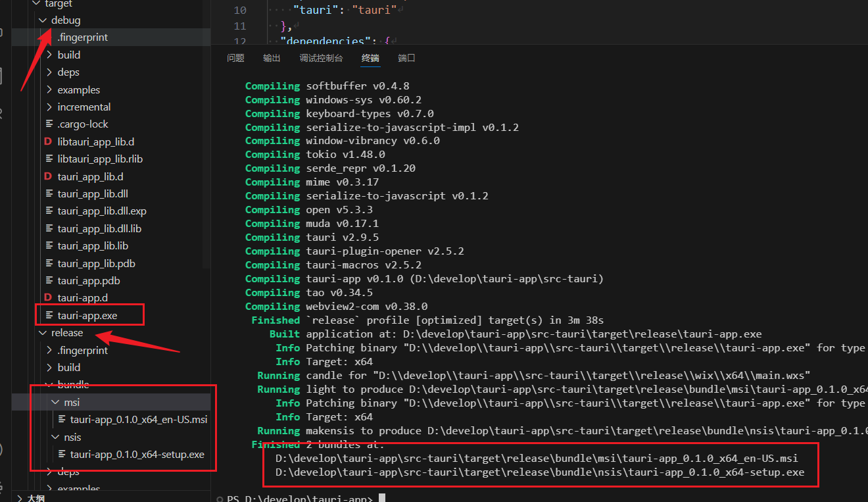Click the D icon beside tauri-app.d
Screen dimensions: 868x502
pos(48,298)
